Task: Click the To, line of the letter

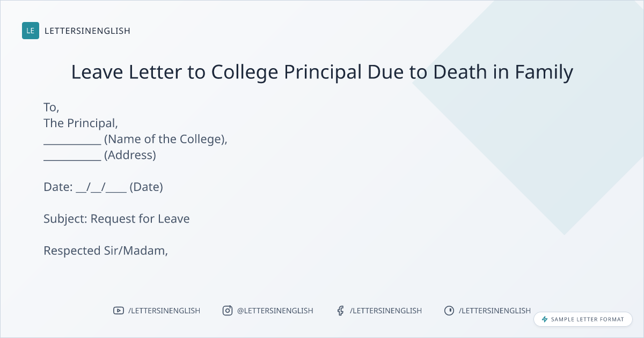Action: [x=52, y=107]
